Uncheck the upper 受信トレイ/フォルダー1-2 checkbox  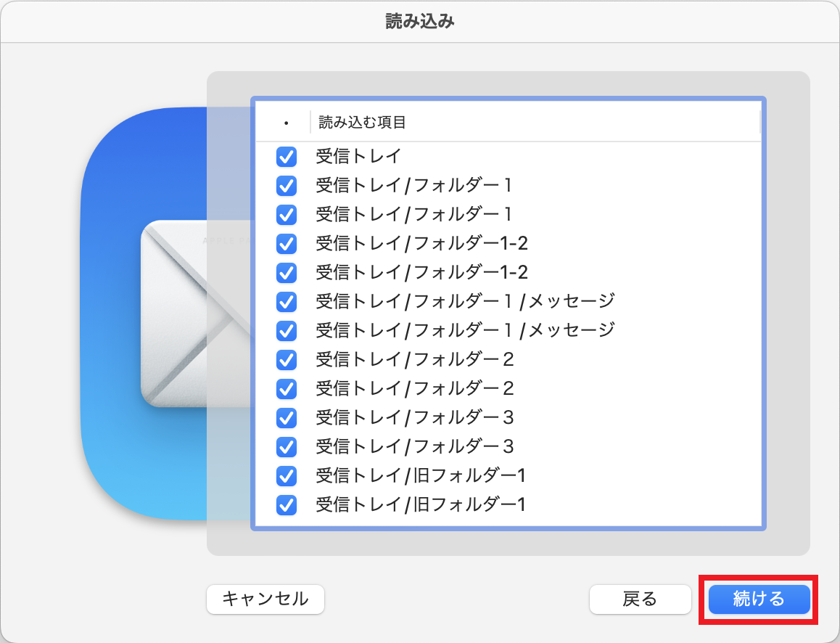pyautogui.click(x=287, y=244)
